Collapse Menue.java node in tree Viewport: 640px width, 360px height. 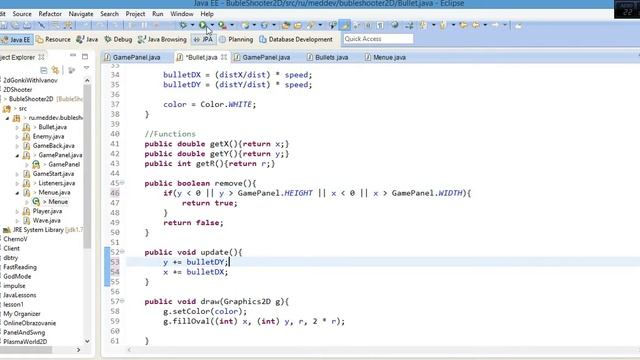click(x=17, y=193)
